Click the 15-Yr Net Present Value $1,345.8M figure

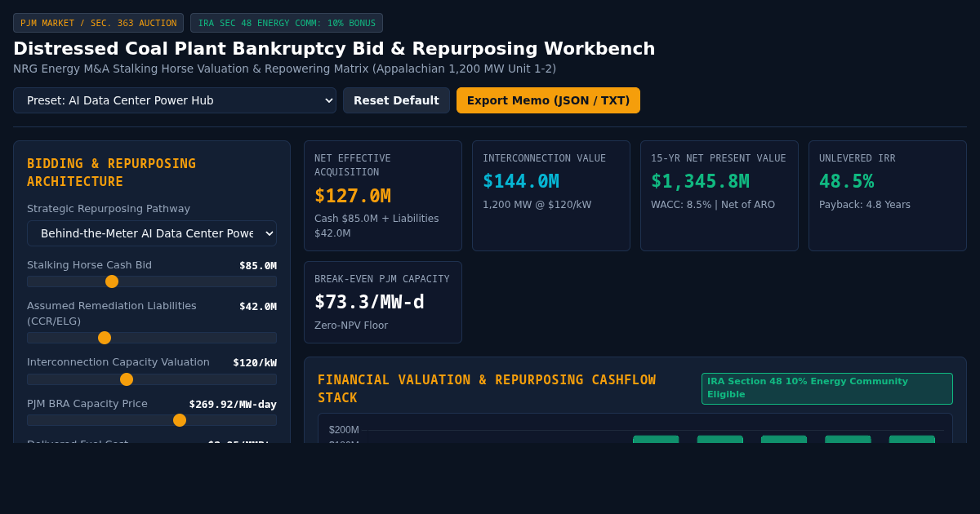coord(700,181)
